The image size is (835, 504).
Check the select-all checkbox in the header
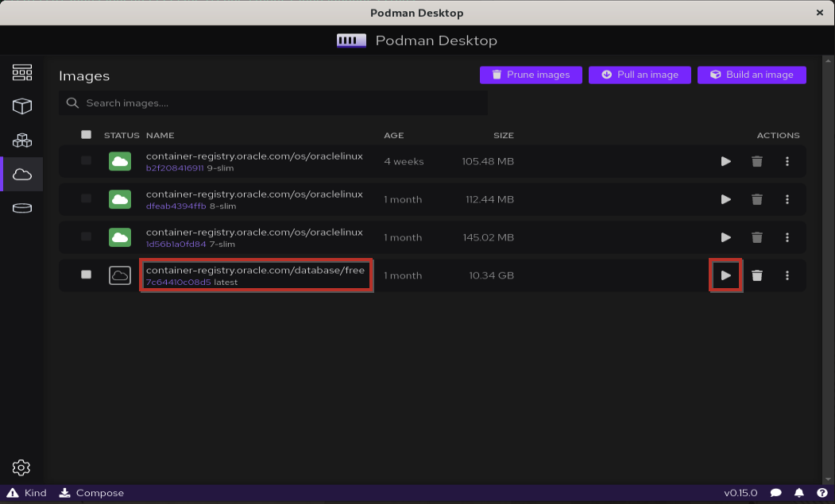(x=86, y=135)
